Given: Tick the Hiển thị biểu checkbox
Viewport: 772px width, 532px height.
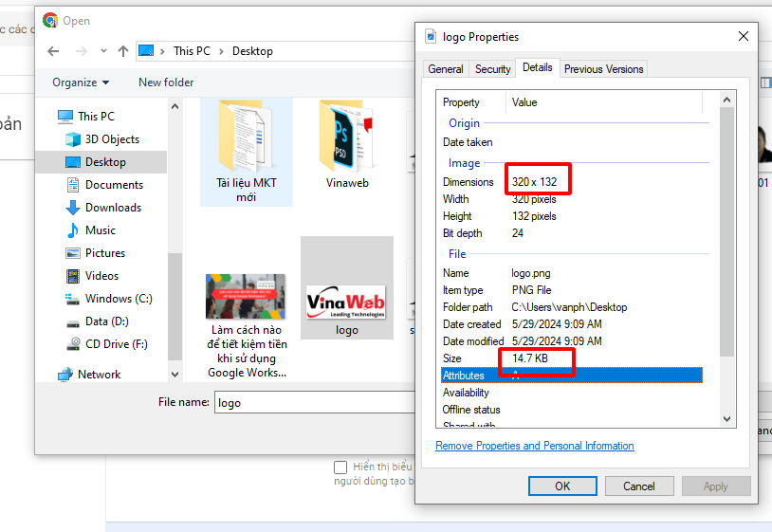Looking at the screenshot, I should coord(340,468).
